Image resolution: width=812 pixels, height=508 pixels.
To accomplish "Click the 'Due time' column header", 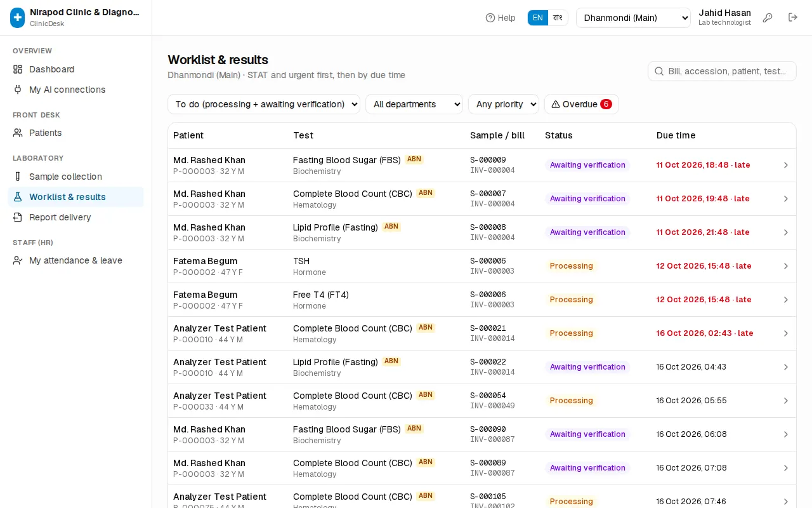I will (676, 135).
